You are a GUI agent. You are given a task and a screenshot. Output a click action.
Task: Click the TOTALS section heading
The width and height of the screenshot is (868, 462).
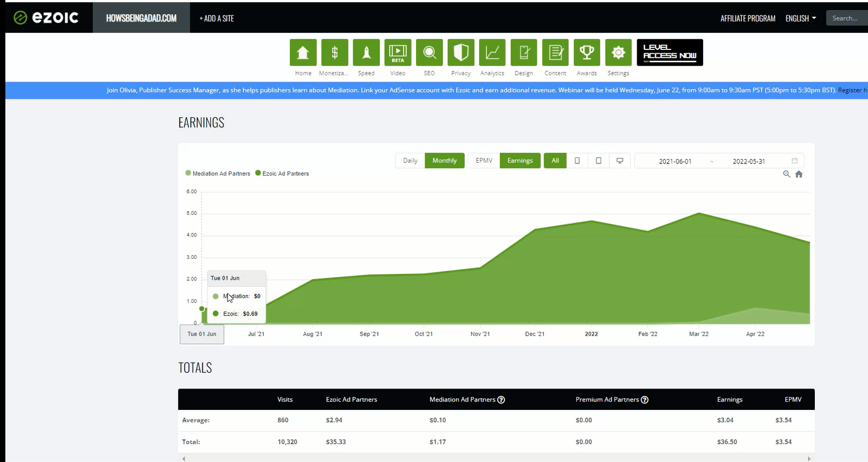[195, 368]
